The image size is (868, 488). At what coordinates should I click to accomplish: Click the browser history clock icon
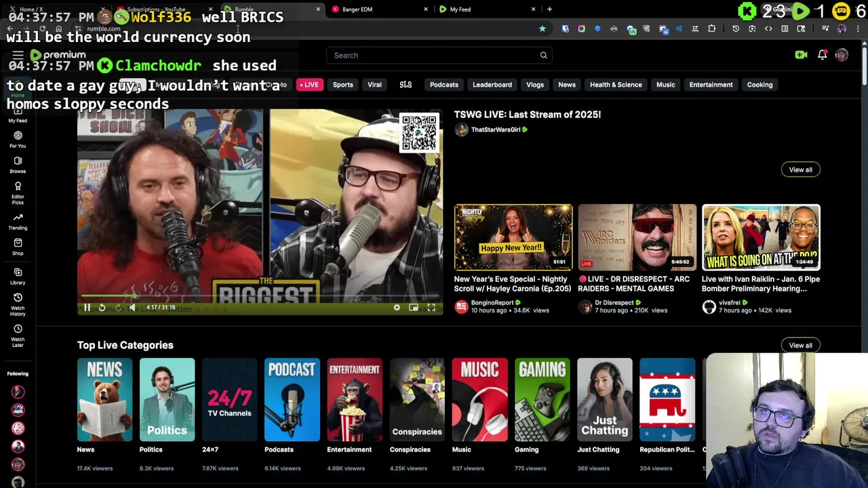736,28
